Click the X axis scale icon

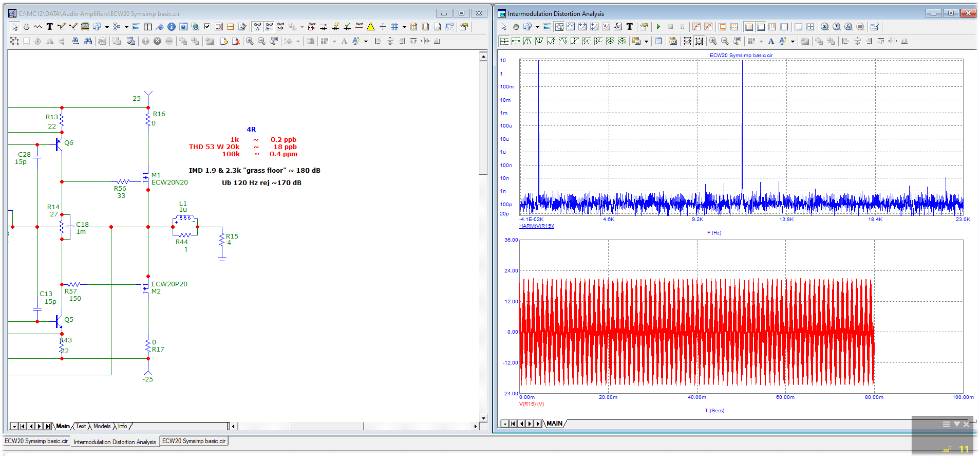[x=825, y=27]
